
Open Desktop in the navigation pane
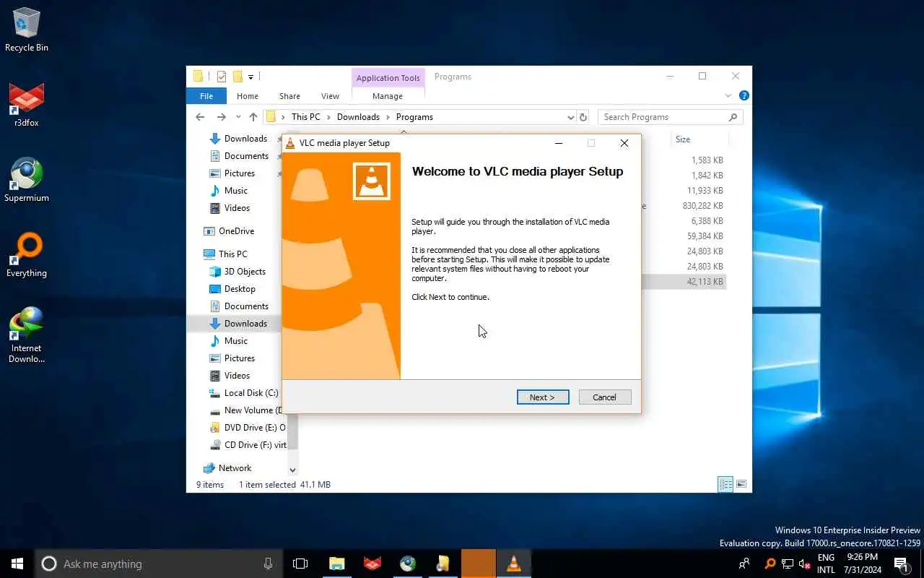pyautogui.click(x=240, y=289)
